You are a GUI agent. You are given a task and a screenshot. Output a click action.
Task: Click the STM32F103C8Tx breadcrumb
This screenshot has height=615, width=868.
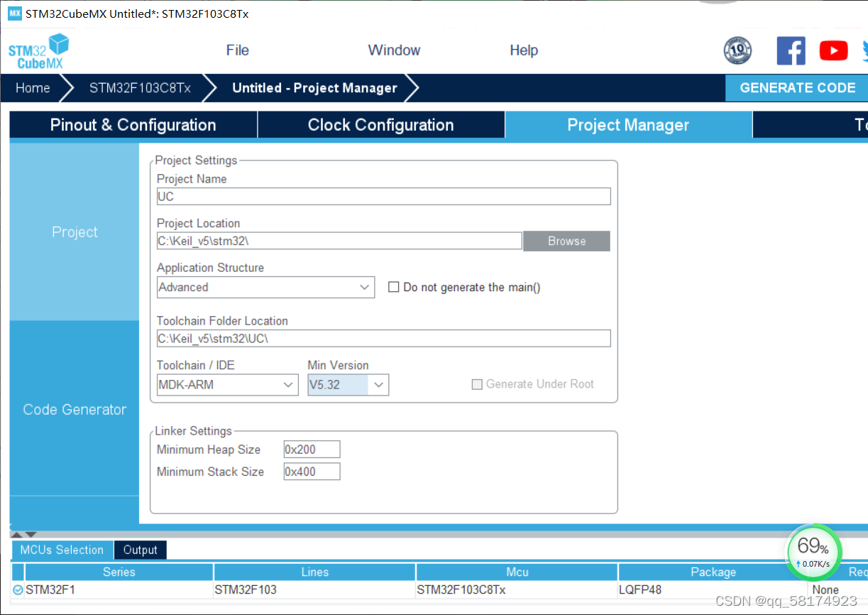coord(140,88)
